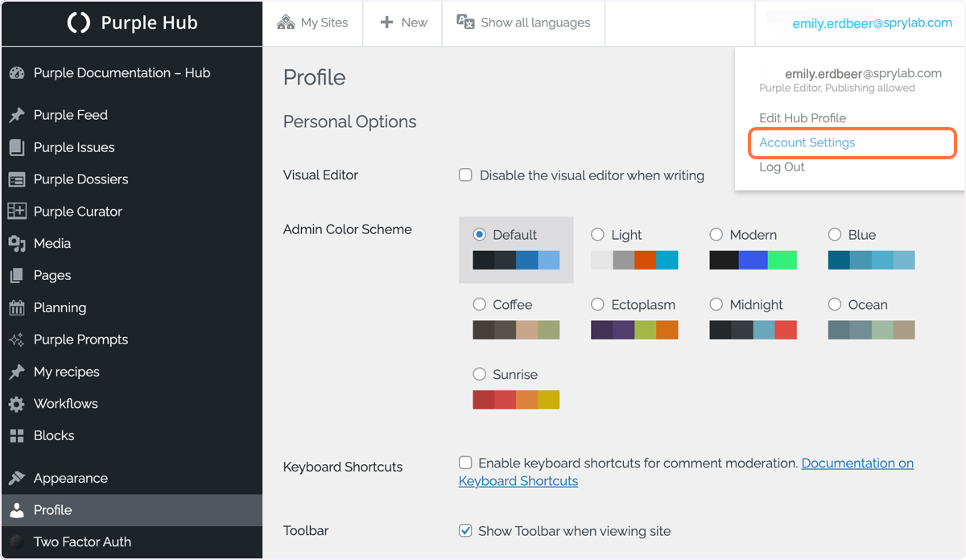This screenshot has height=560, width=966.
Task: Click the Pages icon in the sidebar
Action: coord(17,275)
